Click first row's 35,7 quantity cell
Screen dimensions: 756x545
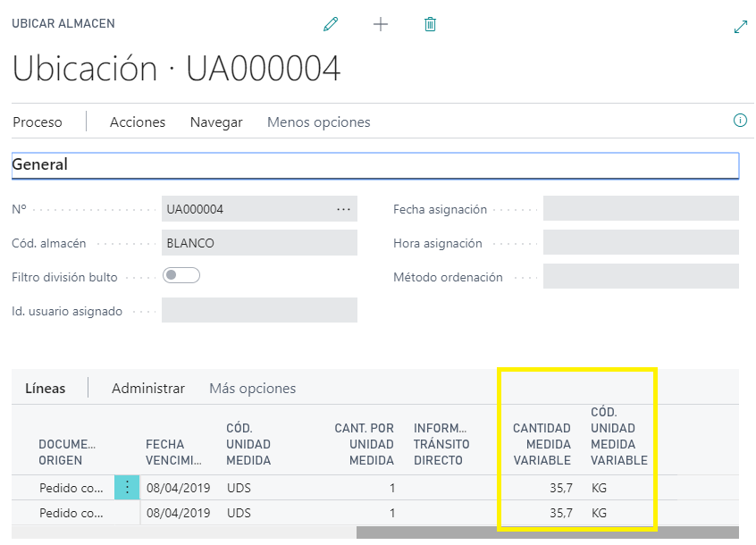561,488
